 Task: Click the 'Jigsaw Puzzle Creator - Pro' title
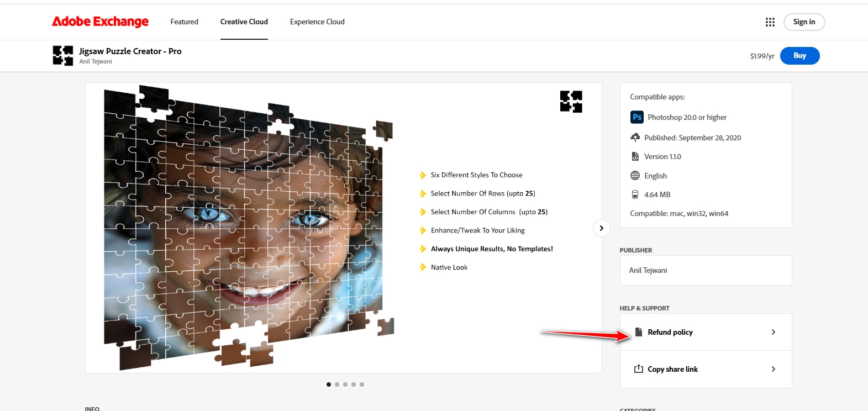pos(130,51)
